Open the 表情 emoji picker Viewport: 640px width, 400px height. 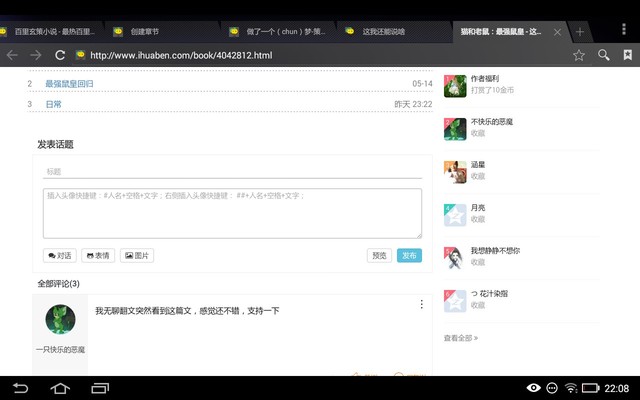97,255
